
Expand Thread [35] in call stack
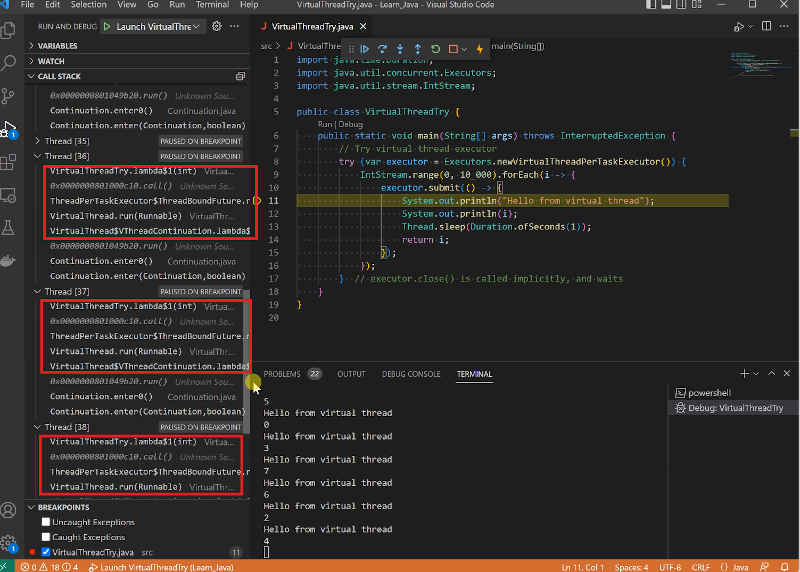click(37, 140)
